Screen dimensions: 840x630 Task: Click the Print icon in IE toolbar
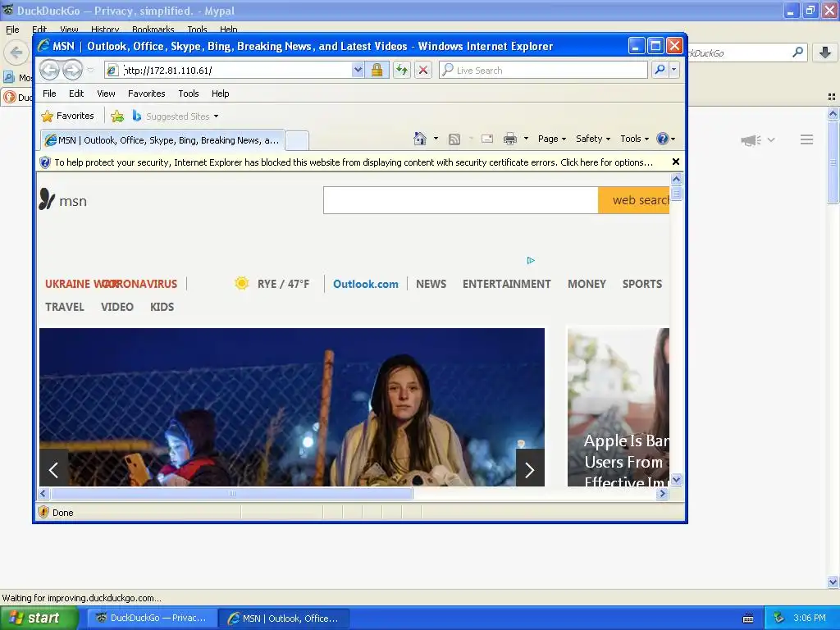510,139
